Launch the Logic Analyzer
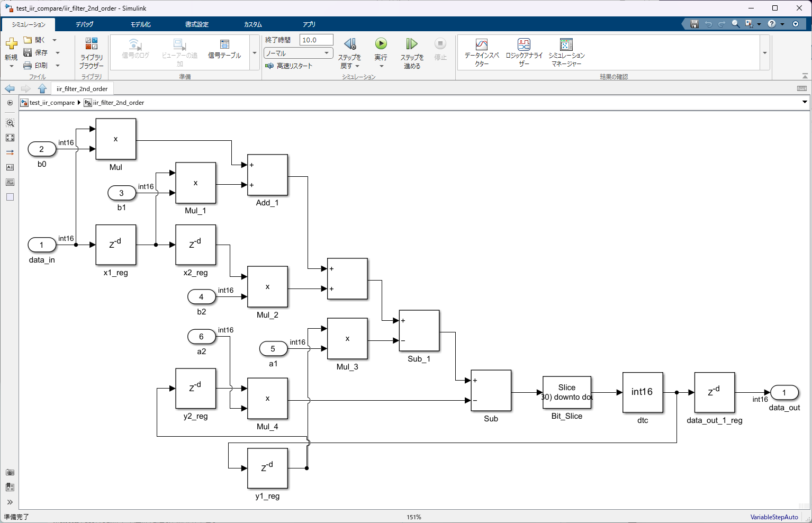The image size is (812, 523). (524, 52)
